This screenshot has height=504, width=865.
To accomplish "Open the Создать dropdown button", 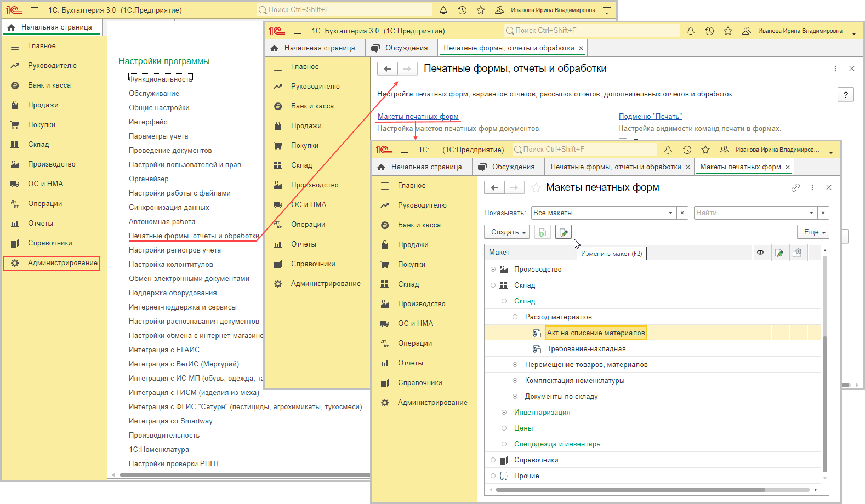I will point(507,232).
